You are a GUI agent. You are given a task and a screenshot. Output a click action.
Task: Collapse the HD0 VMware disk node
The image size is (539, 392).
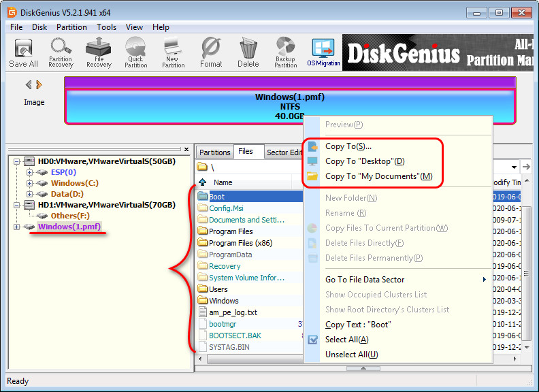pyautogui.click(x=16, y=161)
